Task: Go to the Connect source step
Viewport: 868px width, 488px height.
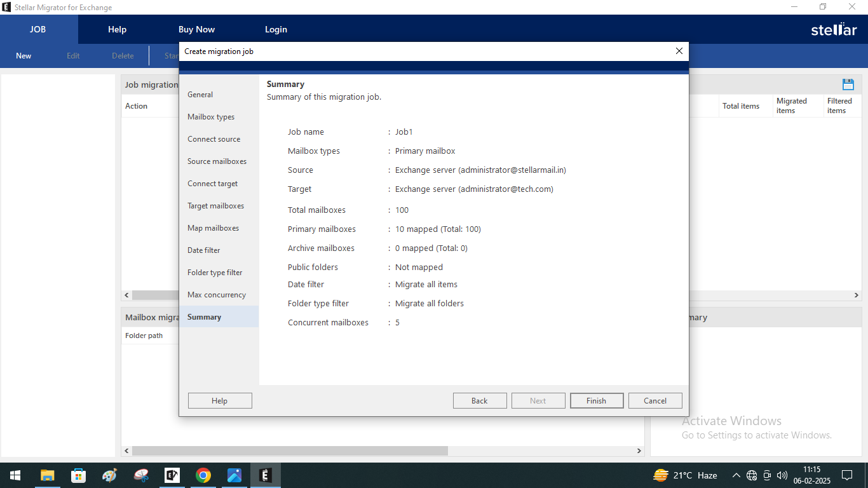Action: [214, 139]
